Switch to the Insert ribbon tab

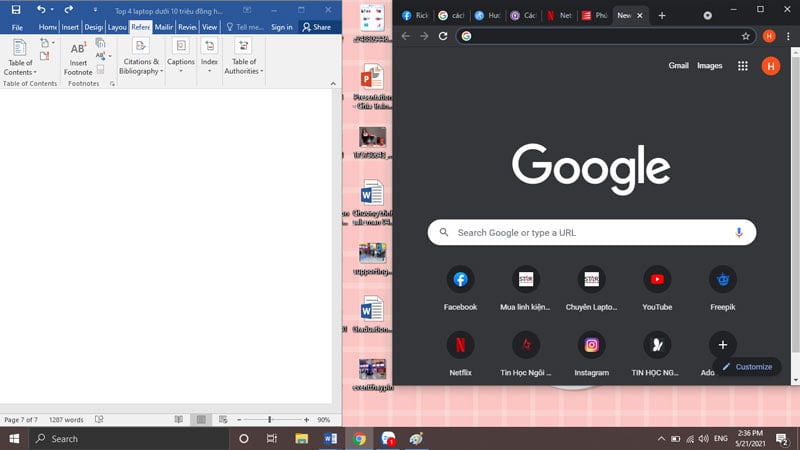pos(70,27)
